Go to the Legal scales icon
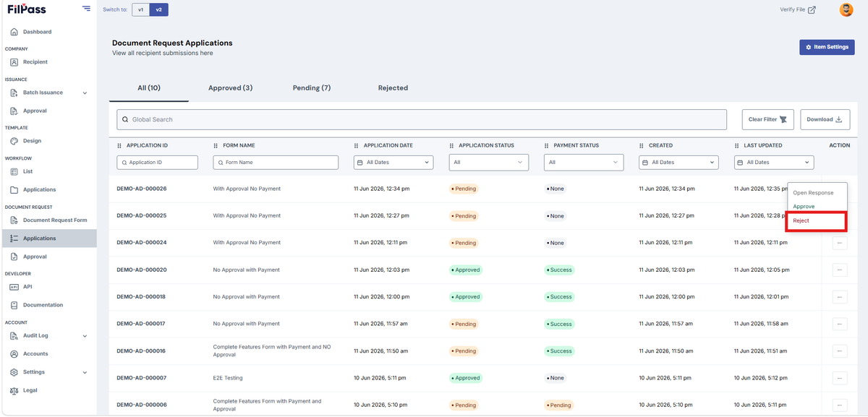 tap(14, 390)
